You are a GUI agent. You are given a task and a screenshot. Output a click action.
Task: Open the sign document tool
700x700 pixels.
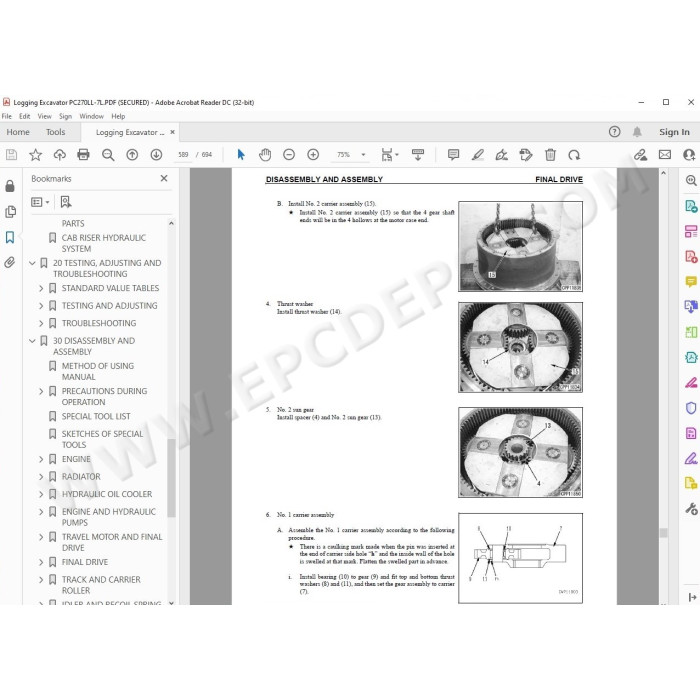502,155
